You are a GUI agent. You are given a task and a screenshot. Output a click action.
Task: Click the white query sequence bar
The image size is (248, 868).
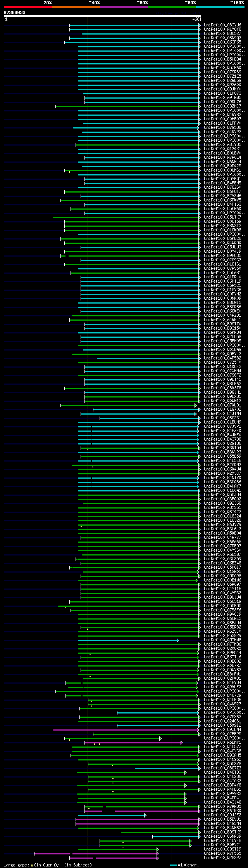pyautogui.click(x=102, y=16)
